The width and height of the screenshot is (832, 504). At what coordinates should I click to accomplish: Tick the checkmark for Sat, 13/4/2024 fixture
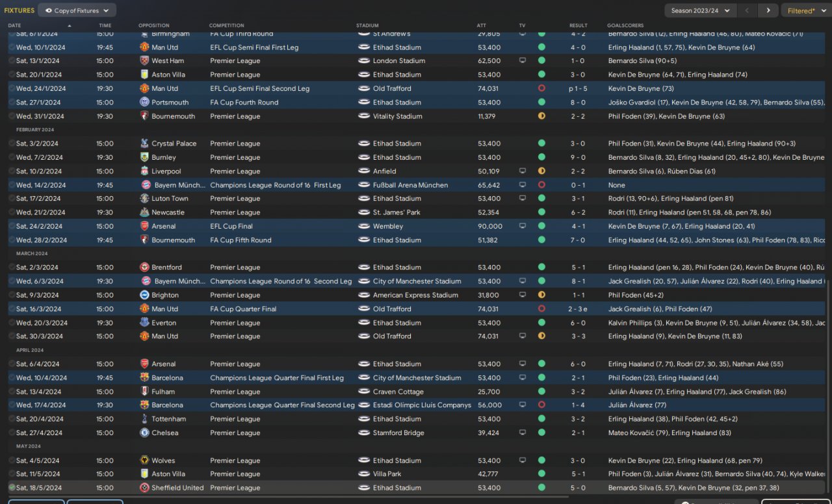point(12,392)
